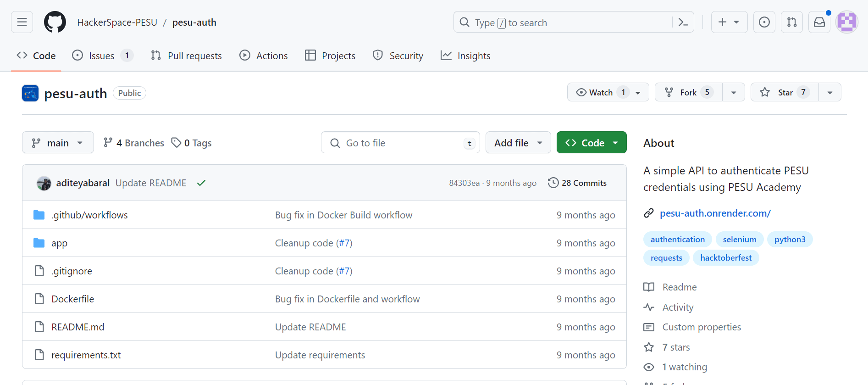Click the GitHub logo home icon

click(55, 22)
